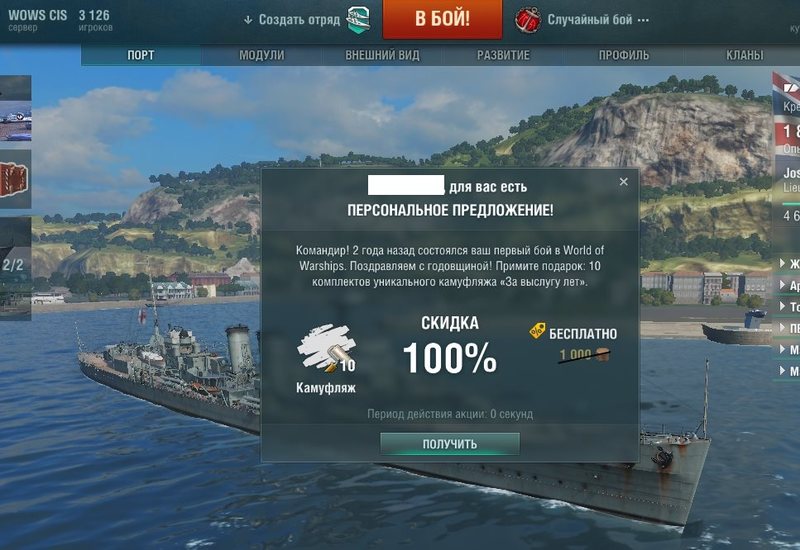
Task: Click the red anchor battle type icon
Action: (x=528, y=20)
